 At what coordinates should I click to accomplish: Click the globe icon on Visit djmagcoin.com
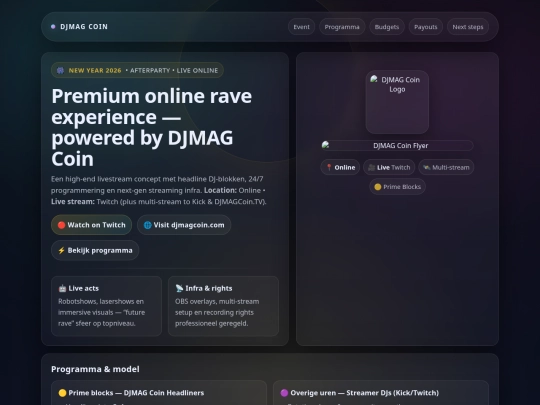pyautogui.click(x=147, y=225)
